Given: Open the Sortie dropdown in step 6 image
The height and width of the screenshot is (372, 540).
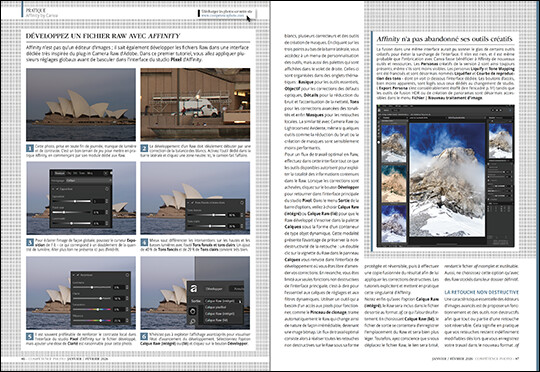Looking at the screenshot, I should coord(223,301).
